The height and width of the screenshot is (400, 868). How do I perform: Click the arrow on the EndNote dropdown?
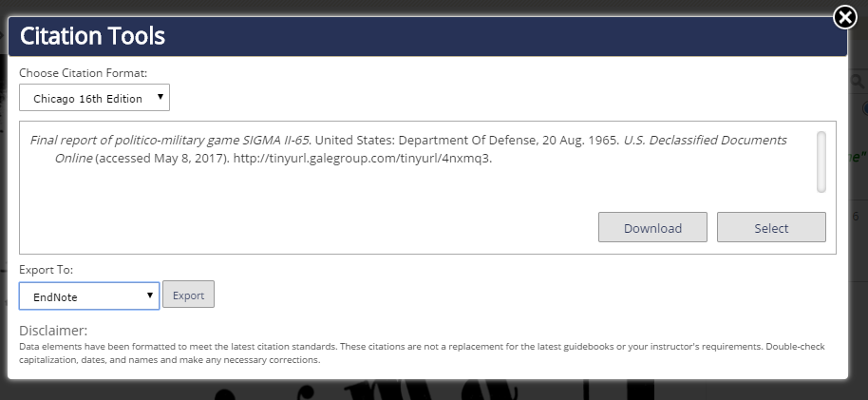(150, 295)
